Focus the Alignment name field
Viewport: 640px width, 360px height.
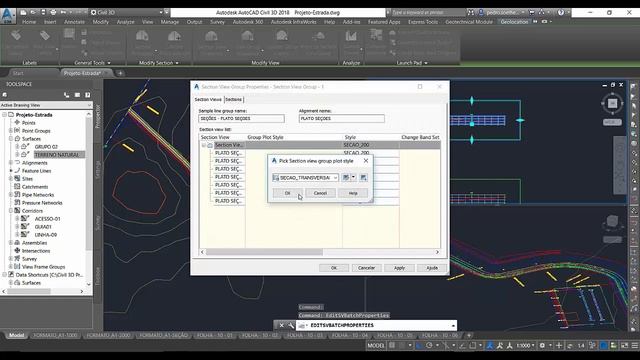click(x=342, y=118)
